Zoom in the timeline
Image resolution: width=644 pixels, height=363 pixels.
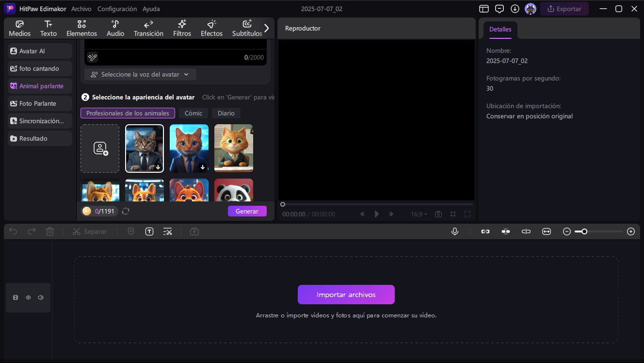click(x=631, y=231)
